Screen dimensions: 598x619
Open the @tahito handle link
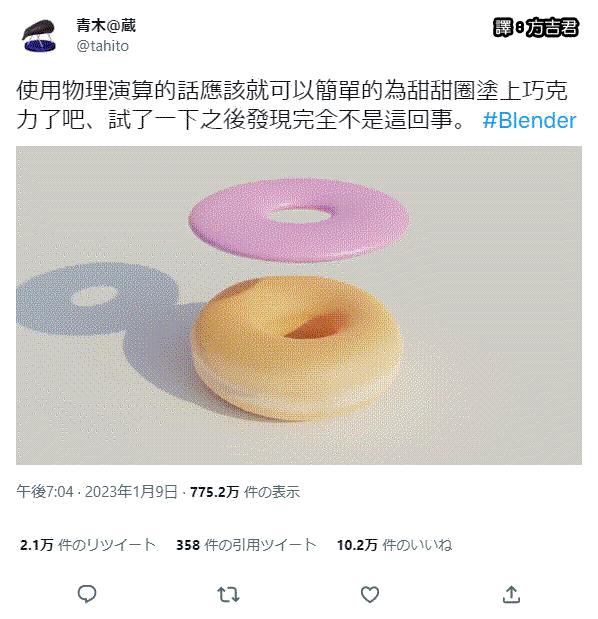[103, 46]
